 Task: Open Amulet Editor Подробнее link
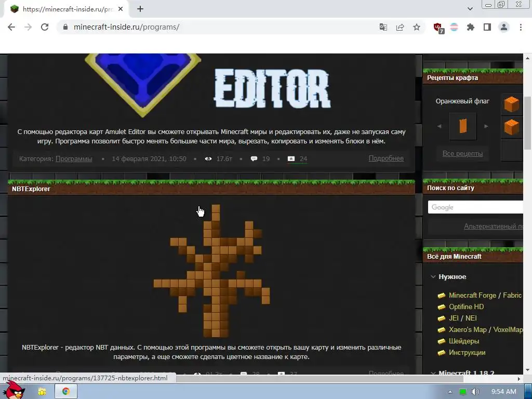click(386, 158)
